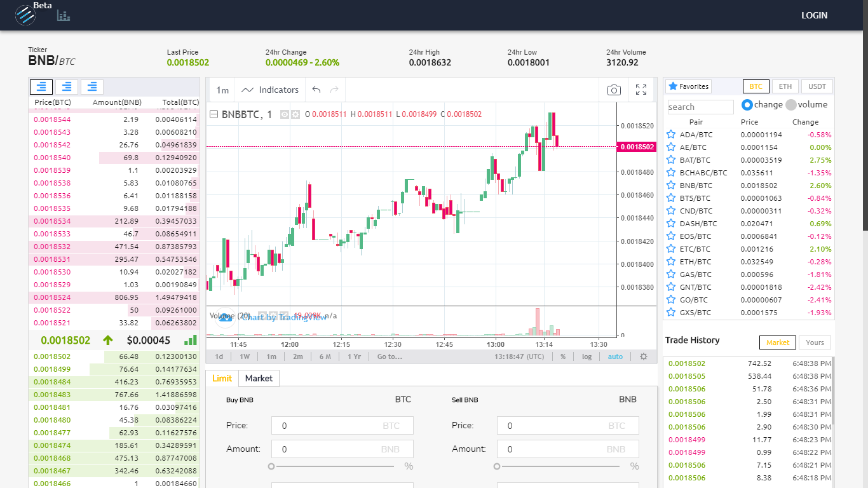
Task: Click the Buy BNB Price field
Action: click(x=342, y=426)
